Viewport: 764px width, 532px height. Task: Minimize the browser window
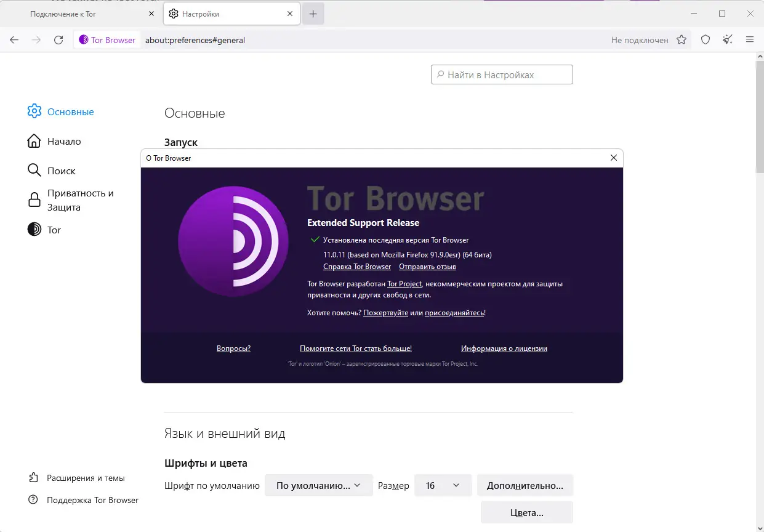click(694, 14)
